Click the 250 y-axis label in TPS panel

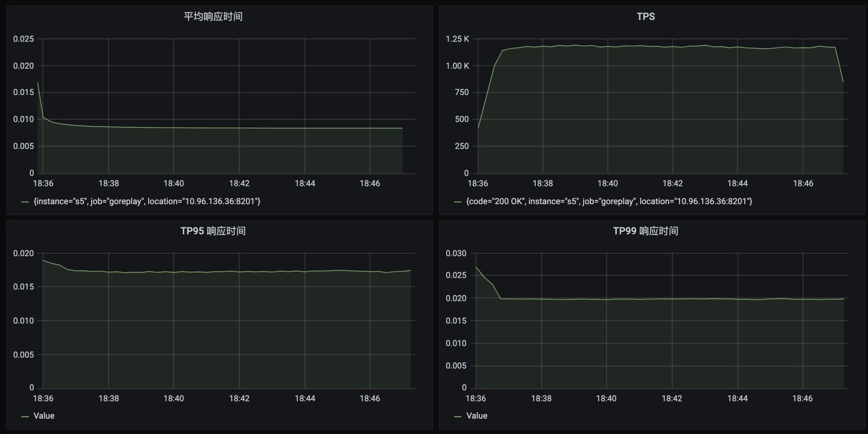pyautogui.click(x=462, y=146)
